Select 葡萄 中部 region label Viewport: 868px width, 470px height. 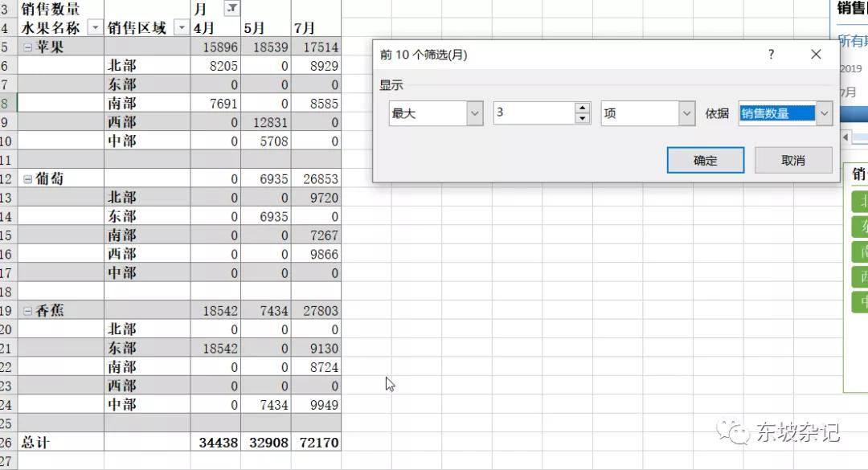pyautogui.click(x=147, y=273)
